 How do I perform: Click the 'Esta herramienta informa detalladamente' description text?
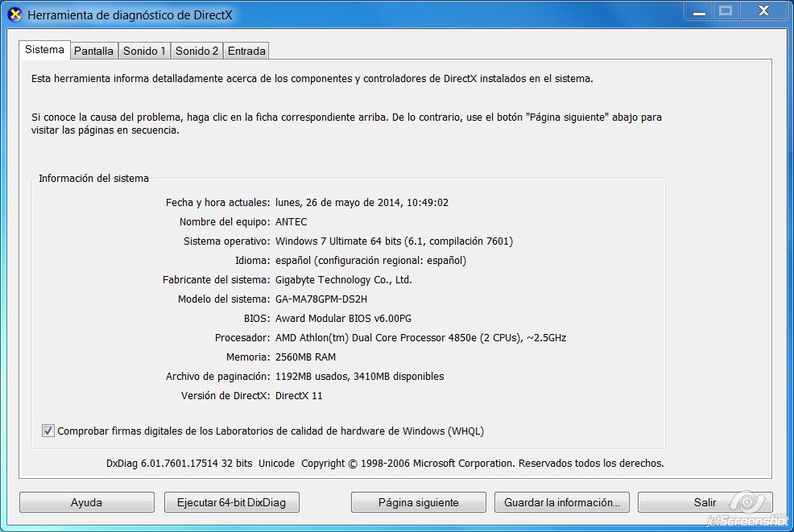[312, 78]
